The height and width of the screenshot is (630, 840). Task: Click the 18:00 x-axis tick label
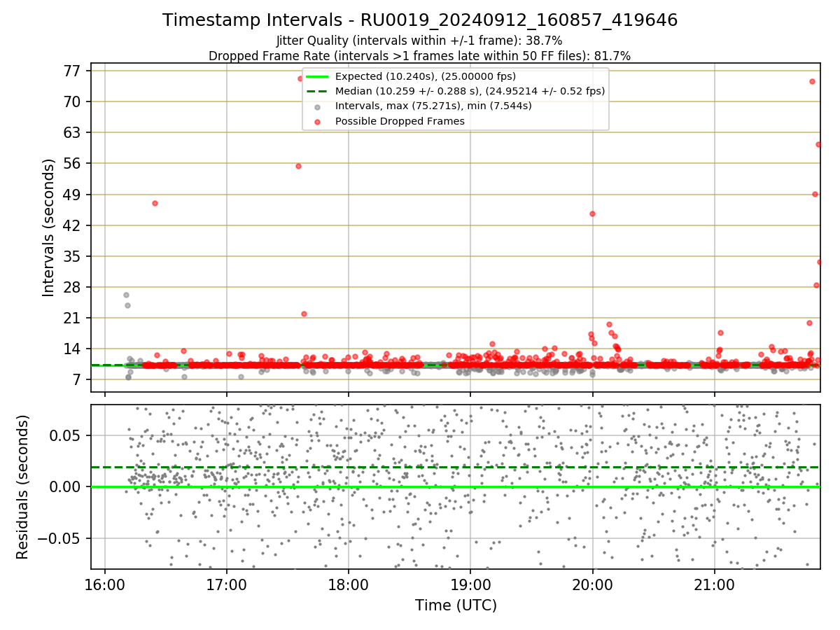click(349, 584)
